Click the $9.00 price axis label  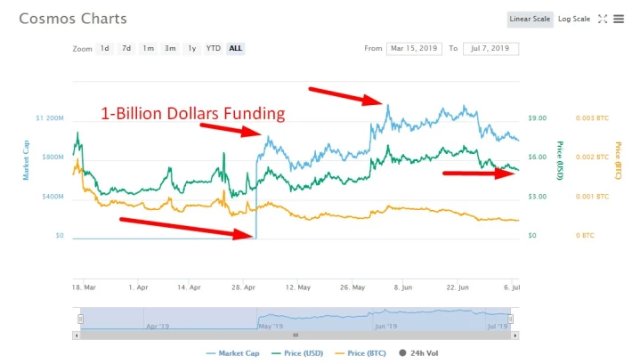pyautogui.click(x=538, y=118)
